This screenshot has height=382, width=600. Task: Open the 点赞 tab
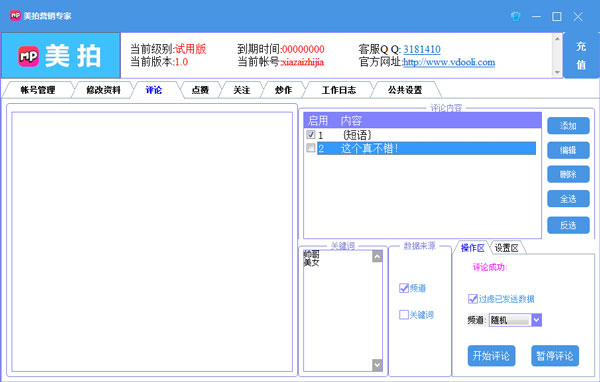pyautogui.click(x=200, y=90)
